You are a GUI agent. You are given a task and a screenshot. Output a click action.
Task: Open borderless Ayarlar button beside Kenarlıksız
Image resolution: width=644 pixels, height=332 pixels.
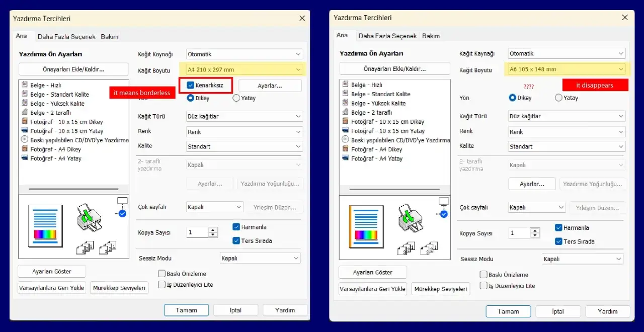(270, 86)
